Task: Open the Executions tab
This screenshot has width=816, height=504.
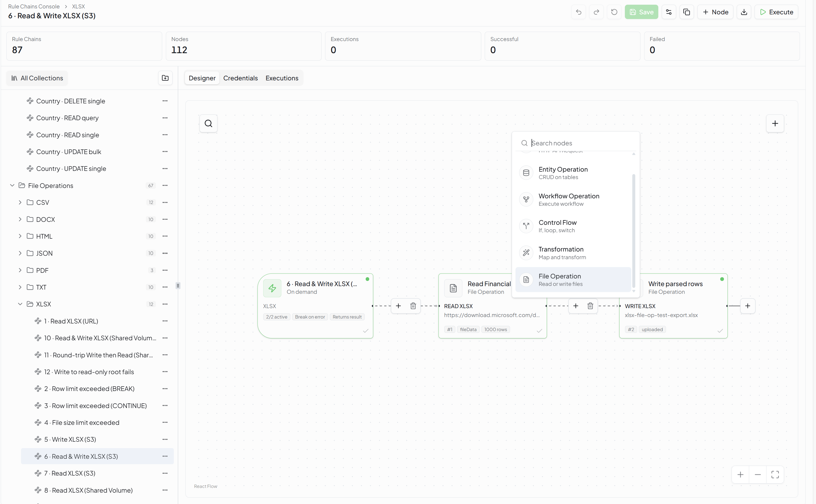Action: 282,78
